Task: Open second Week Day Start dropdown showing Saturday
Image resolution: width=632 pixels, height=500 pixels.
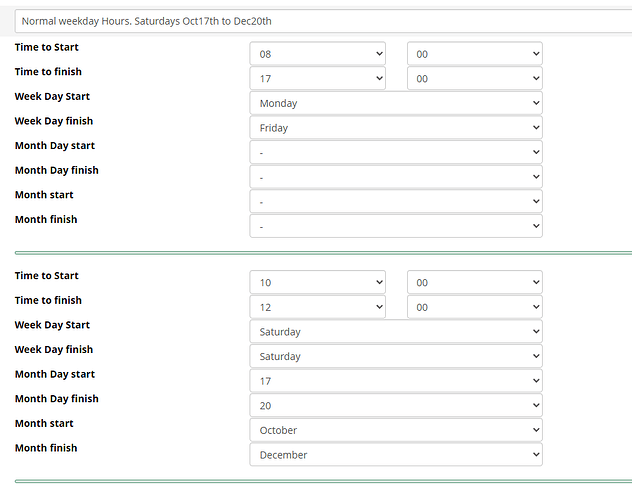Action: (395, 332)
